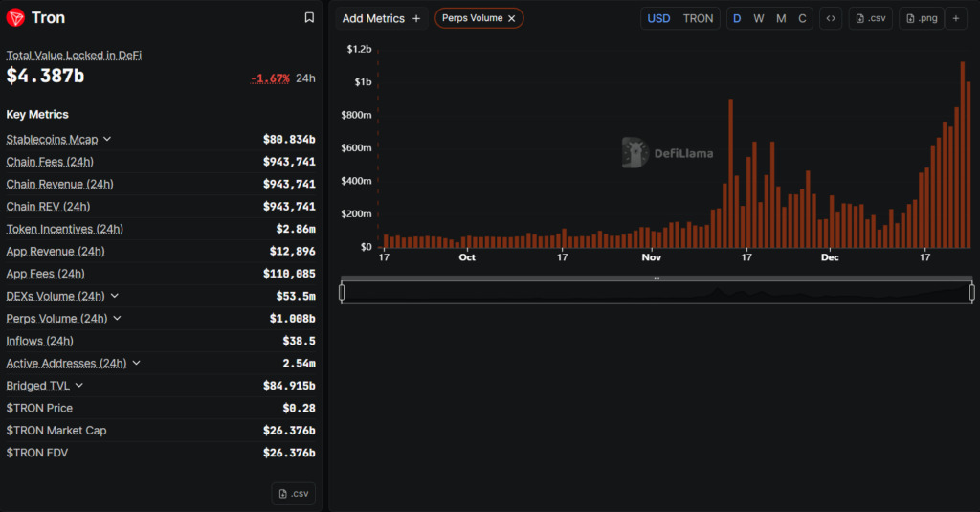Viewport: 980px width, 512px height.
Task: Bookmark the Tron chain page
Action: click(x=309, y=17)
